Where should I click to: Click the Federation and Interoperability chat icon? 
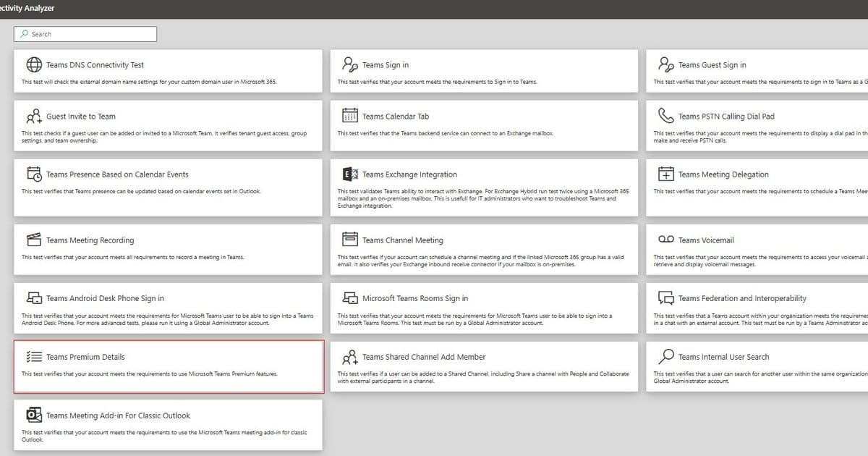[665, 298]
